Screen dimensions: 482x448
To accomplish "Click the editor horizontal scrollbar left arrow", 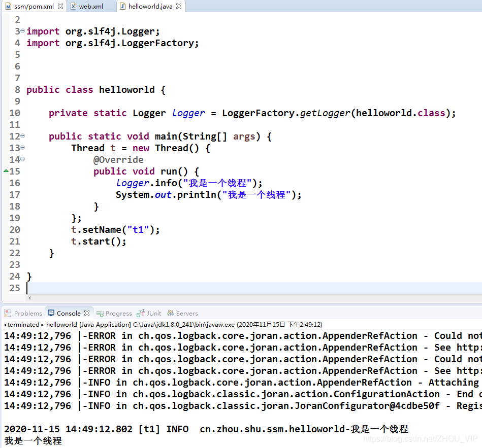I will coord(29,297).
